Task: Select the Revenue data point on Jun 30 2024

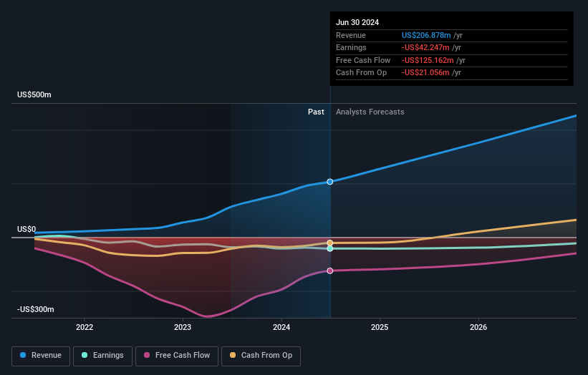Action: 330,182
